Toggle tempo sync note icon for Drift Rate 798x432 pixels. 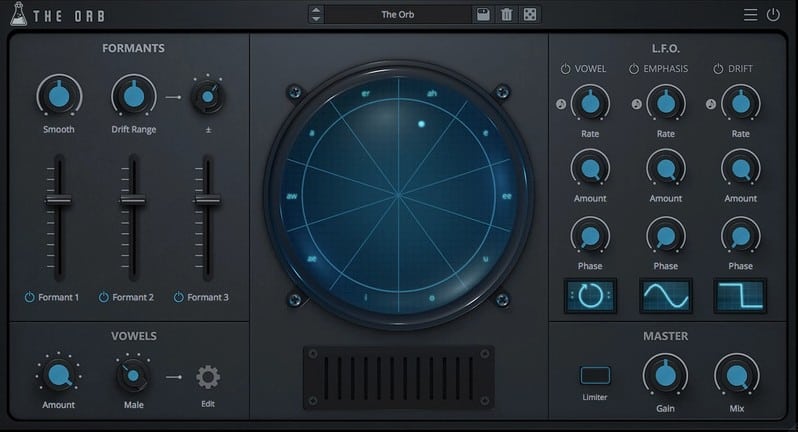(711, 104)
